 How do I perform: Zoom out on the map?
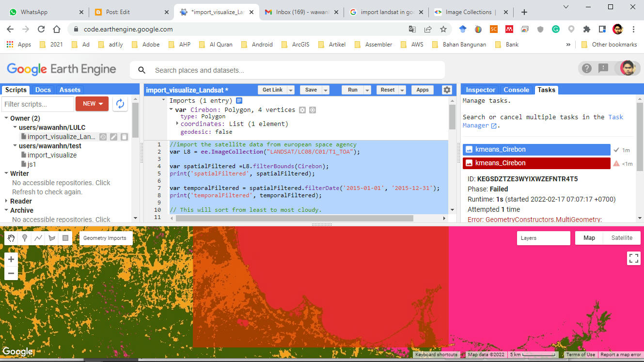(x=11, y=273)
